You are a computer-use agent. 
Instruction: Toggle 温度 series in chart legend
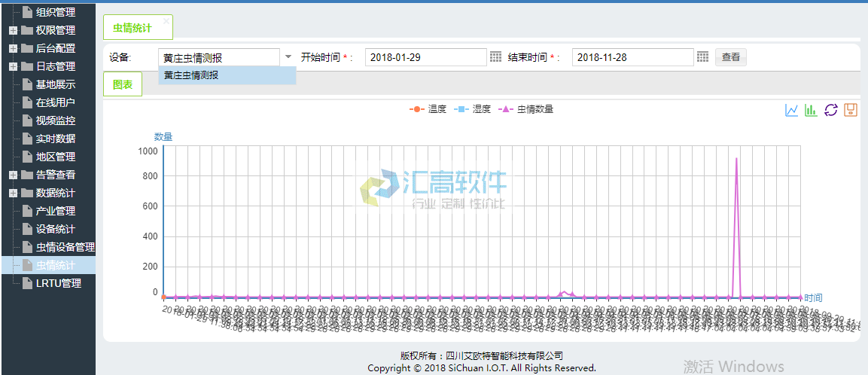point(428,109)
